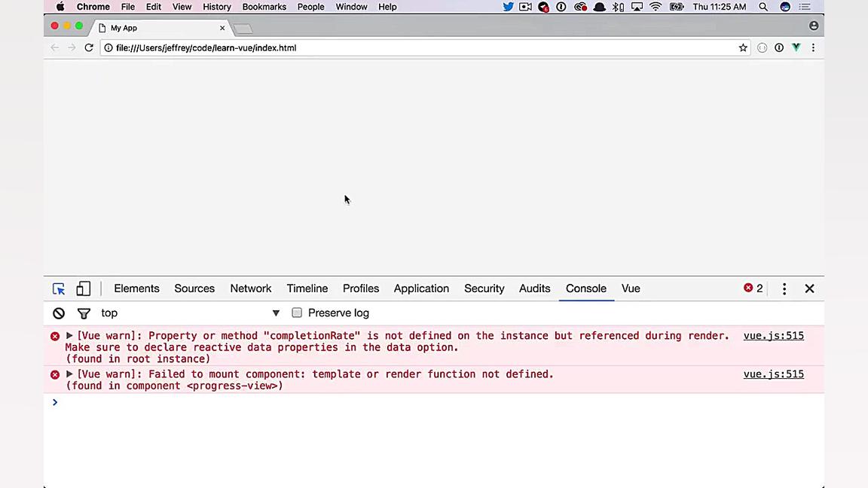Viewport: 868px width, 488px height.
Task: Open the console filter funnel icon
Action: click(84, 314)
